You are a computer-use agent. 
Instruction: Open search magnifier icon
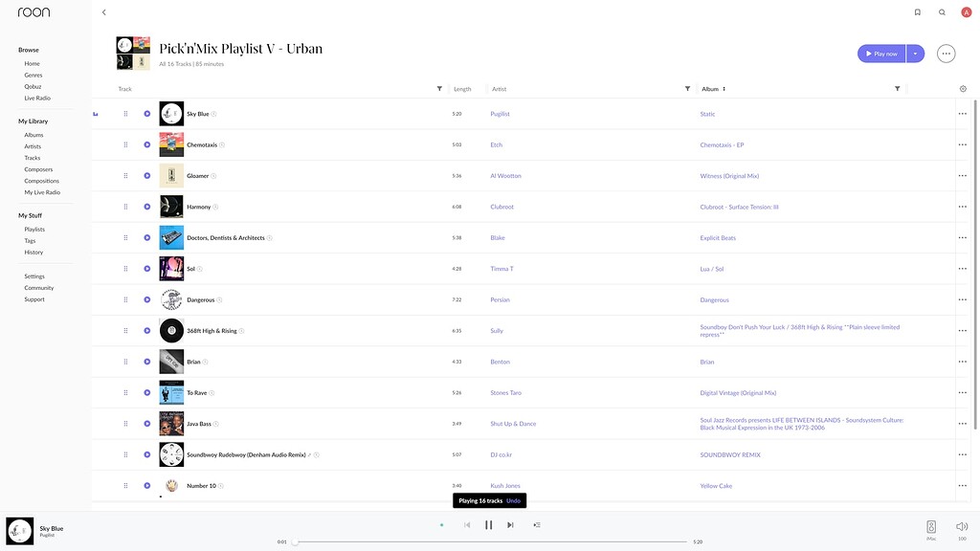tap(942, 12)
